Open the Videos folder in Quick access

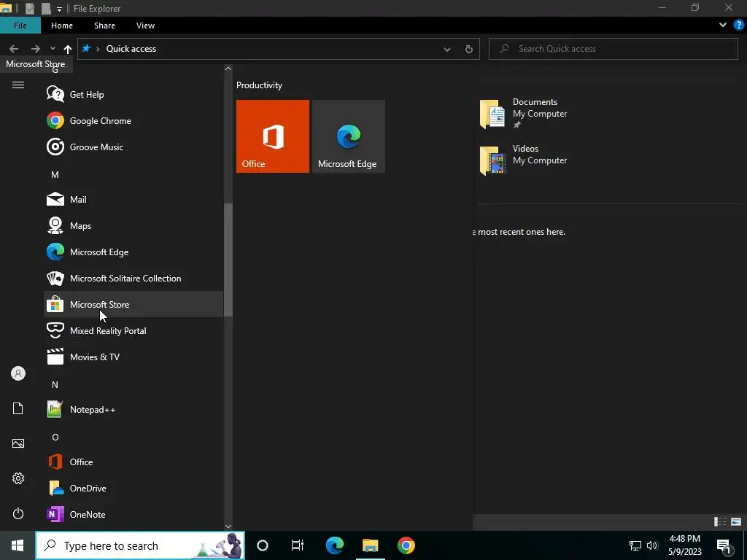524,160
